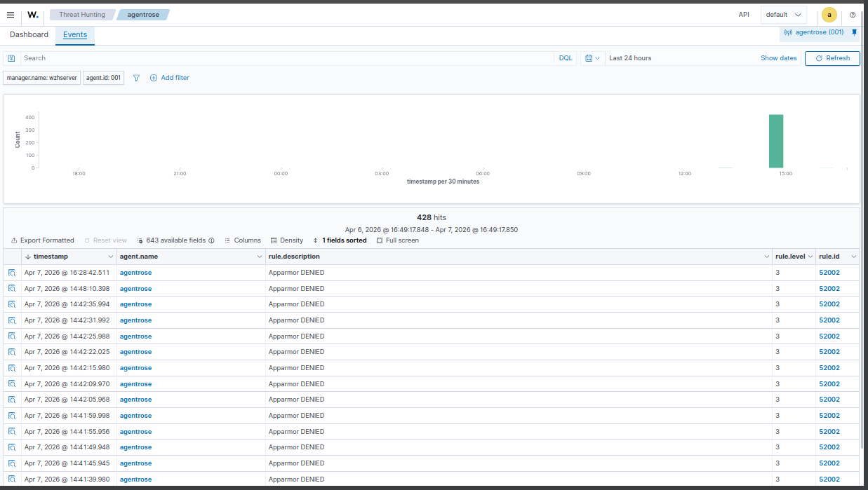This screenshot has height=490, width=868.
Task: Enter Full screen table view
Action: (397, 240)
